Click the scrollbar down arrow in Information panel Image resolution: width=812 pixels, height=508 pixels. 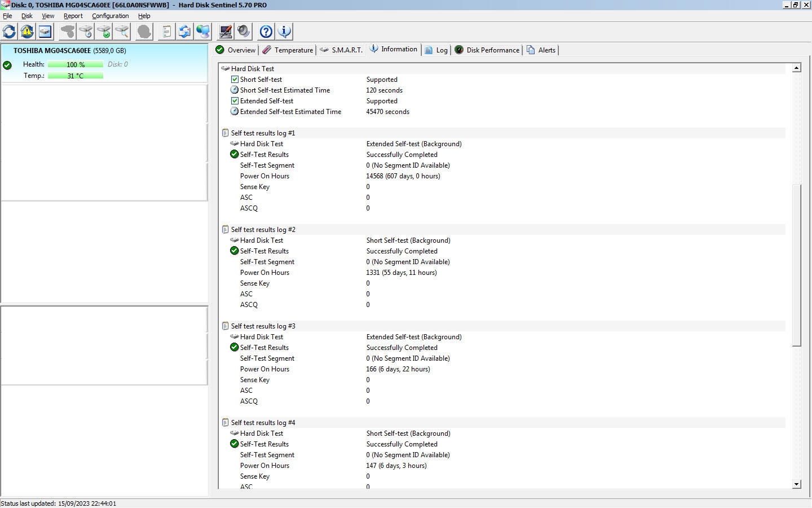tap(796, 484)
